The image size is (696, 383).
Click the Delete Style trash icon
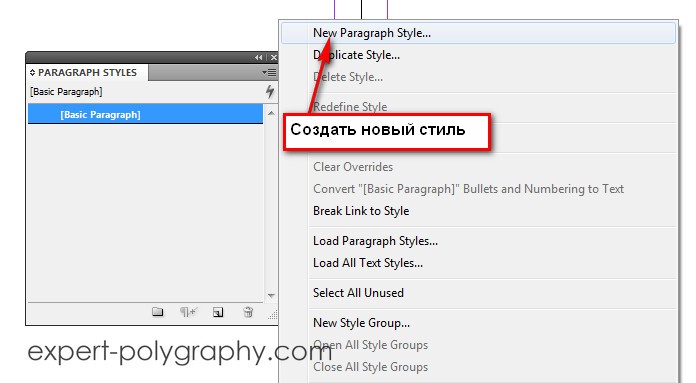click(248, 312)
